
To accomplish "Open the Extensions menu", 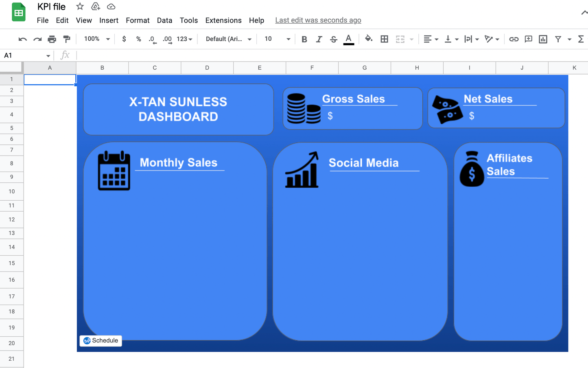I will point(223,20).
